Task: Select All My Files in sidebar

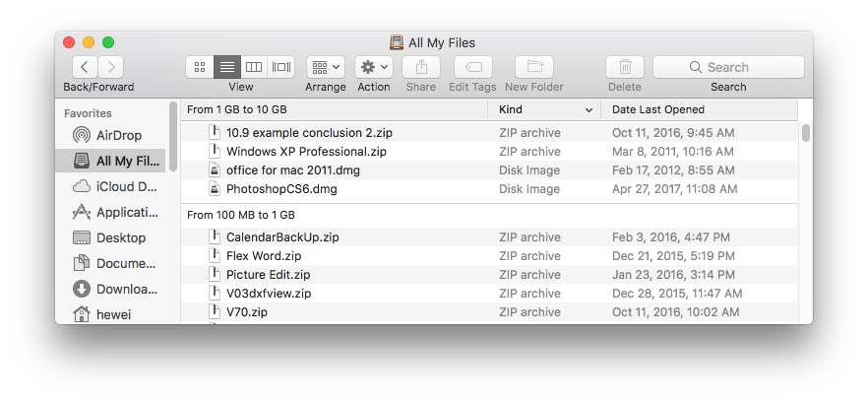Action: click(x=110, y=161)
